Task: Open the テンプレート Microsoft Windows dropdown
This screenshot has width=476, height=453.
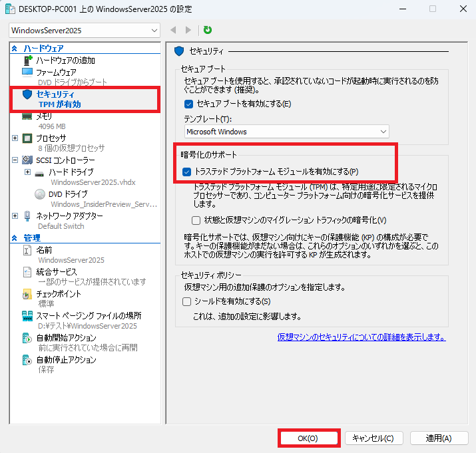Action: pyautogui.click(x=286, y=132)
